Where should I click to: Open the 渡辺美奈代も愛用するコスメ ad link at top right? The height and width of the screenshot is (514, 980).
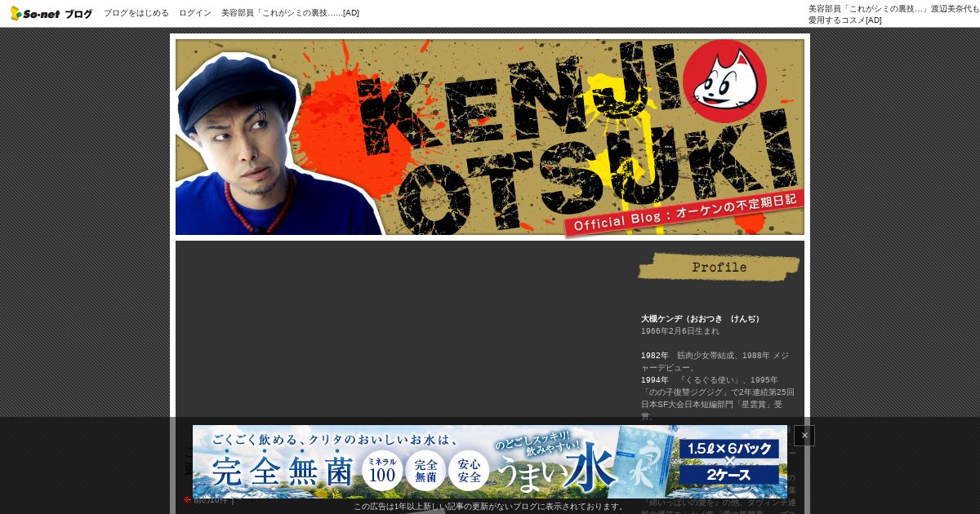pos(893,14)
